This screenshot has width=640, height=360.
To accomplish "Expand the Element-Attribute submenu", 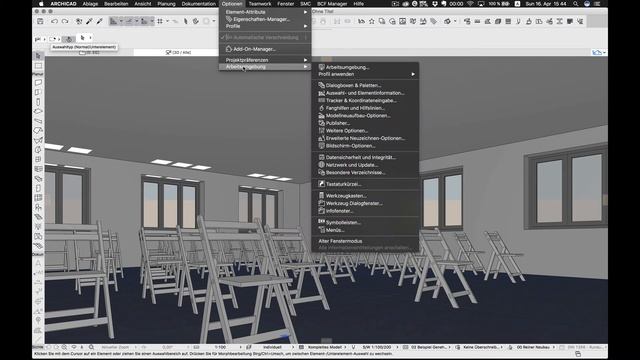I will click(265, 12).
